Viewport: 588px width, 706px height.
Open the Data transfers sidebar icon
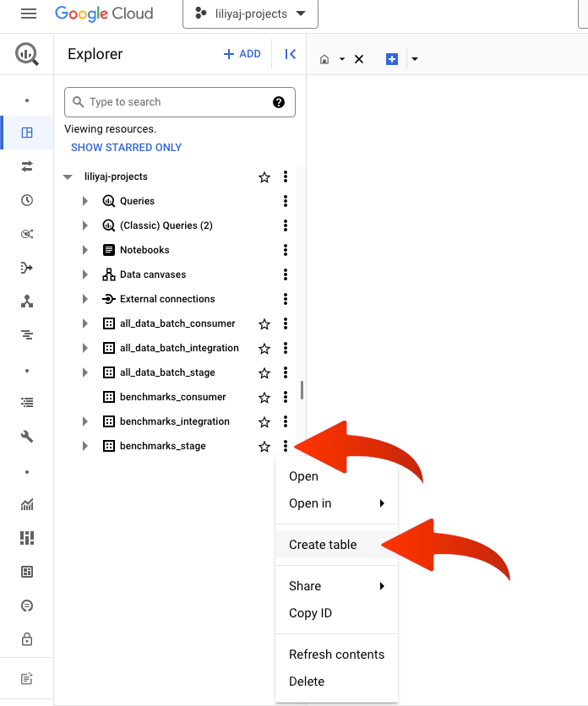[27, 166]
